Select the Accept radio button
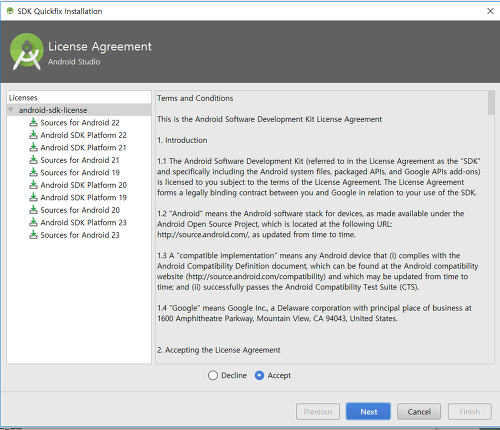Screen dimensions: 500x430 (259, 375)
